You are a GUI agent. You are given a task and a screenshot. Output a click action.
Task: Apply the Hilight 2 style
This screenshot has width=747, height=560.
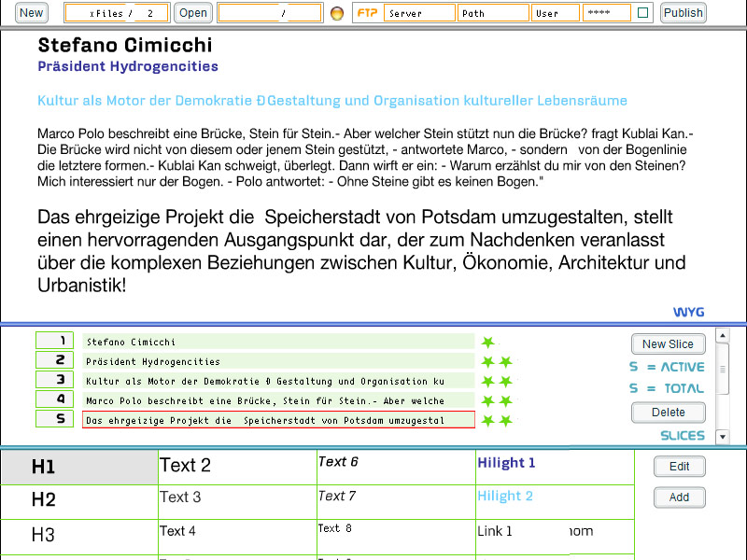point(555,502)
